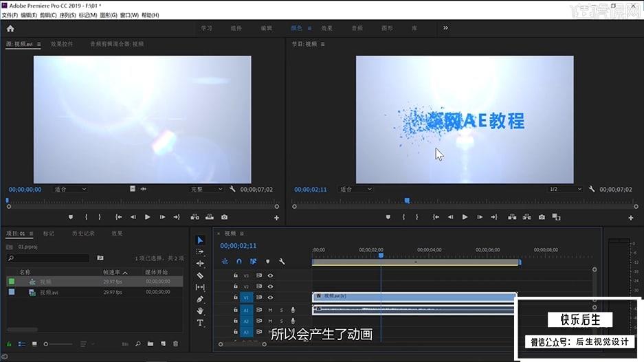Screen dimensions: 644x362
Task: Click Drag Video Only icon in Source monitor
Action: (x=133, y=189)
